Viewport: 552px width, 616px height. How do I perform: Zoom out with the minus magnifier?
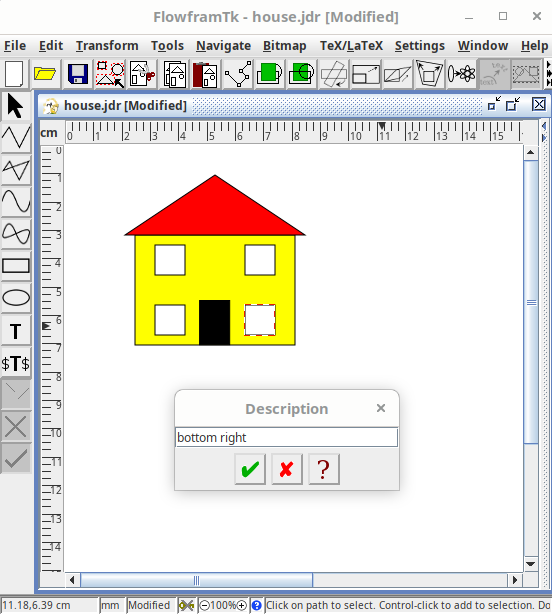click(x=204, y=605)
